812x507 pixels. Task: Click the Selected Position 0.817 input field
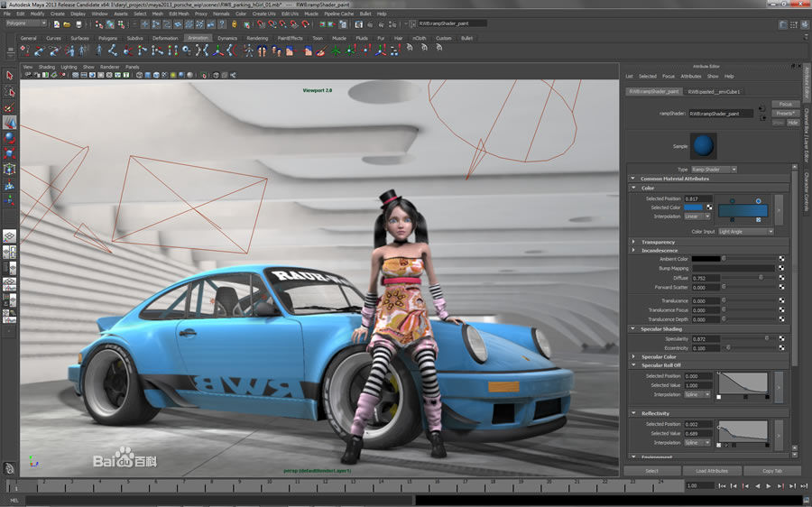click(698, 198)
